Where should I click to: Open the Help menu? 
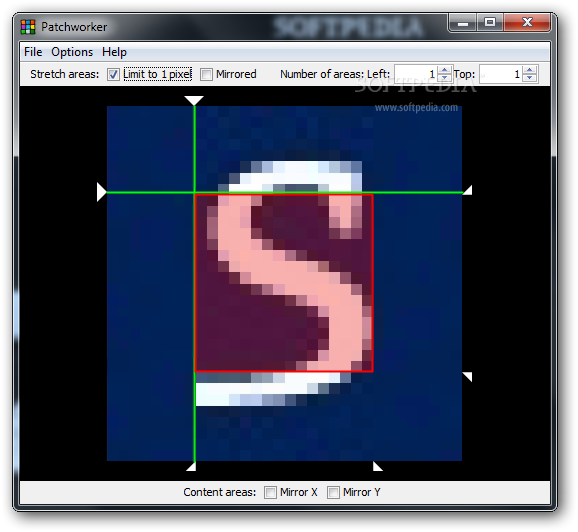pyautogui.click(x=114, y=52)
